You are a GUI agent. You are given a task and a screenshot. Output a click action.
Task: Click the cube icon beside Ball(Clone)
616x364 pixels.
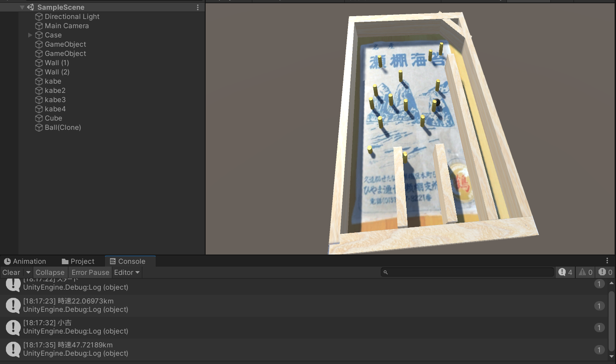coord(39,127)
